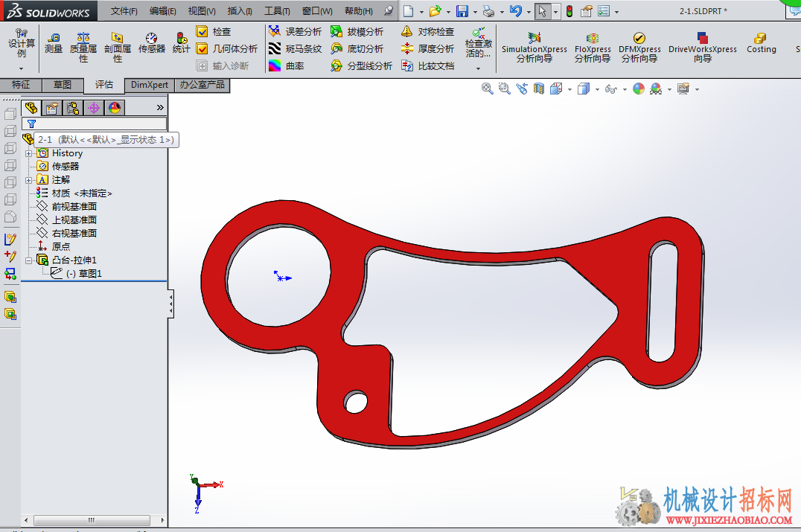Toggle the 检查 checkbox
The height and width of the screenshot is (532, 801).
[202, 32]
